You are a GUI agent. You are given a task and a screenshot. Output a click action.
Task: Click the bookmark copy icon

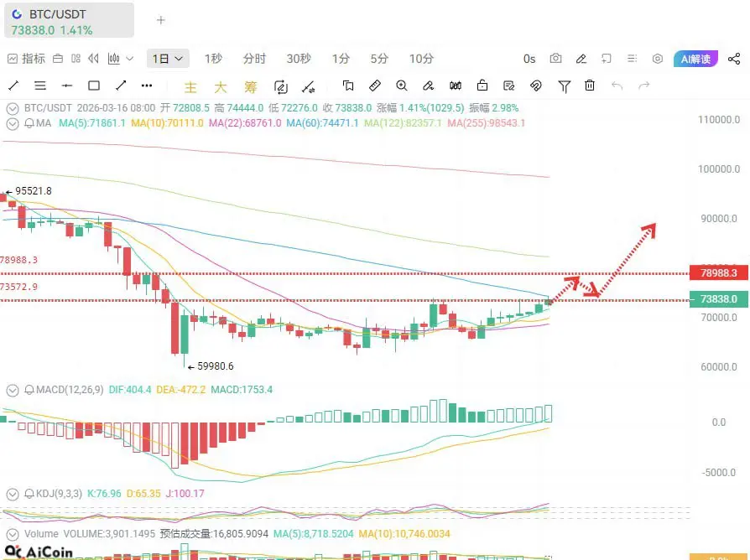point(348,86)
